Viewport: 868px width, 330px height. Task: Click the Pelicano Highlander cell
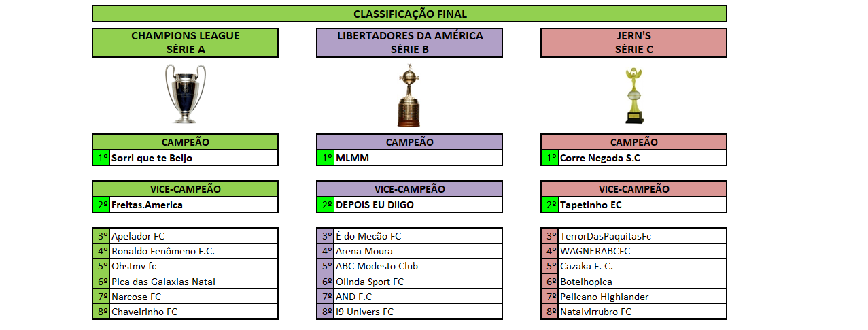(x=642, y=297)
